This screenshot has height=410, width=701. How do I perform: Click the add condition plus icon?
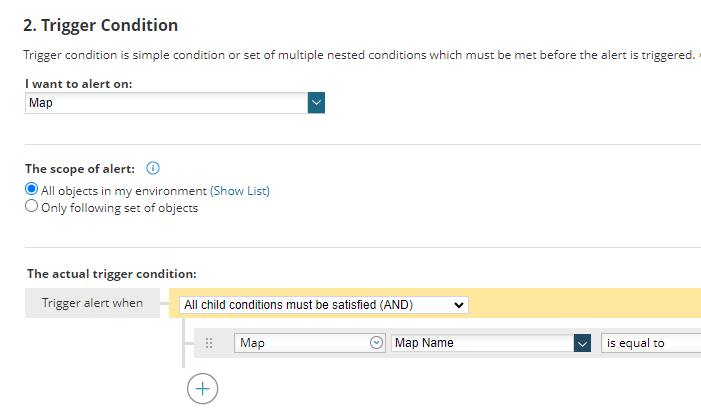pos(202,388)
